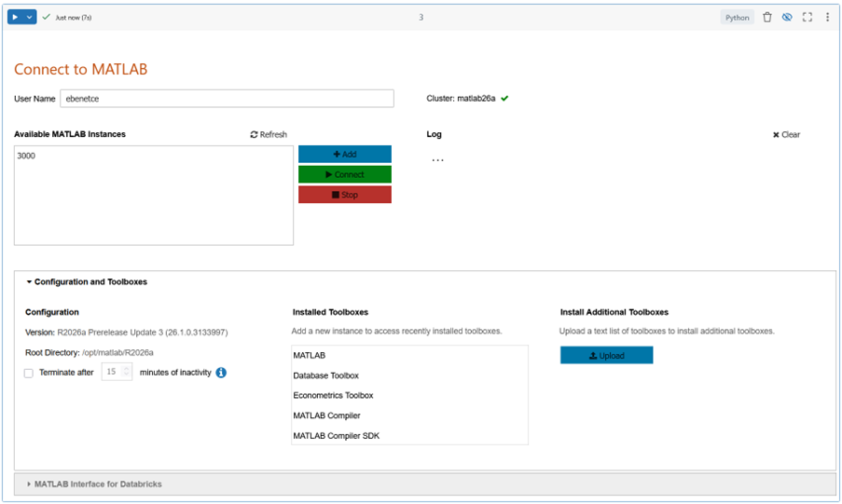Image resolution: width=842 pixels, height=504 pixels.
Task: Collapse Configuration and Toolboxes section
Action: (87, 281)
